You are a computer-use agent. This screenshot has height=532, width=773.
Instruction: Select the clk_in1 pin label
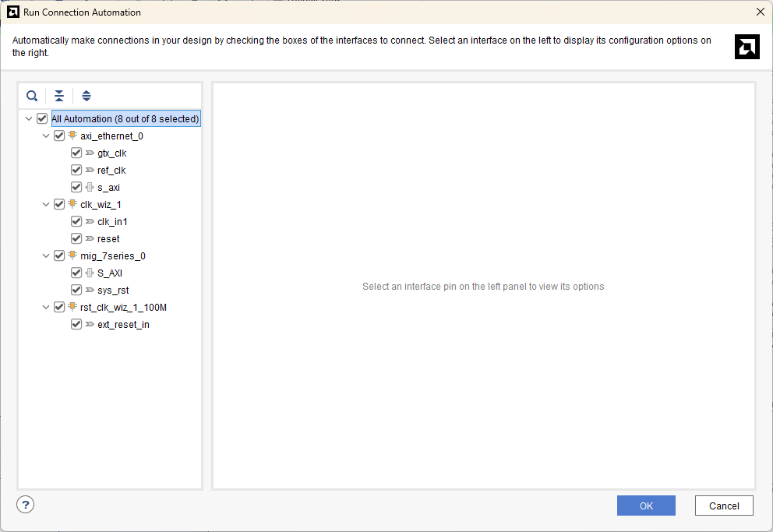click(x=112, y=222)
